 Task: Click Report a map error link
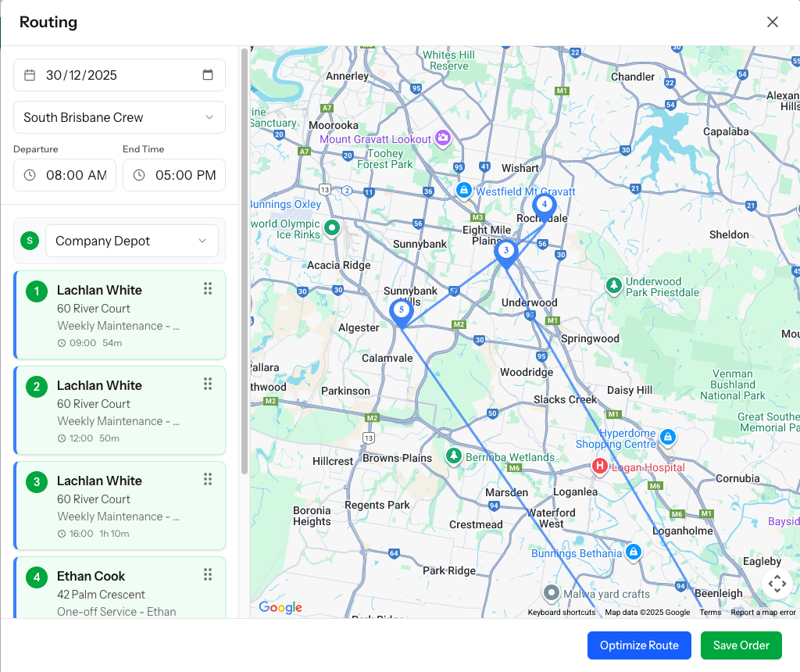(762, 613)
